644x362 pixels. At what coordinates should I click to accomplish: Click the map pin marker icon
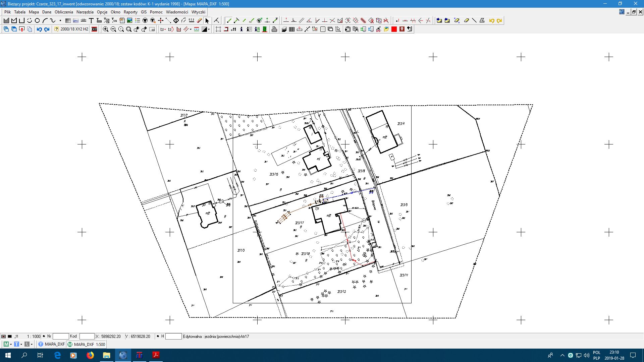point(402,29)
